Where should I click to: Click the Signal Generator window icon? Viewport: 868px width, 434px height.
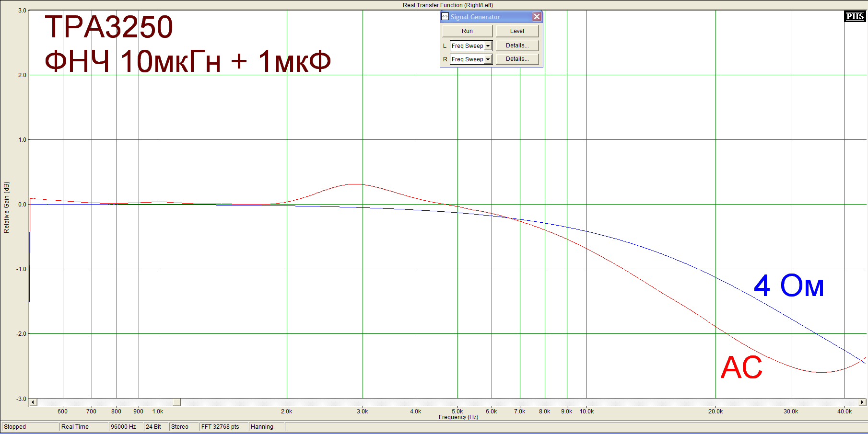tap(445, 17)
